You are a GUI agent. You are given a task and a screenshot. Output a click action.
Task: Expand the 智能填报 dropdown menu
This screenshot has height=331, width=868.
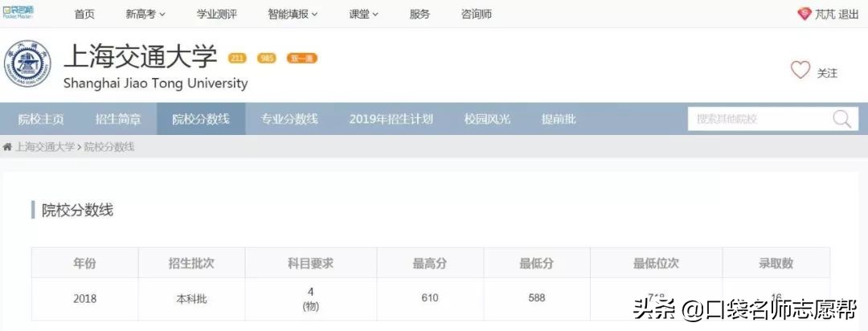tap(293, 15)
